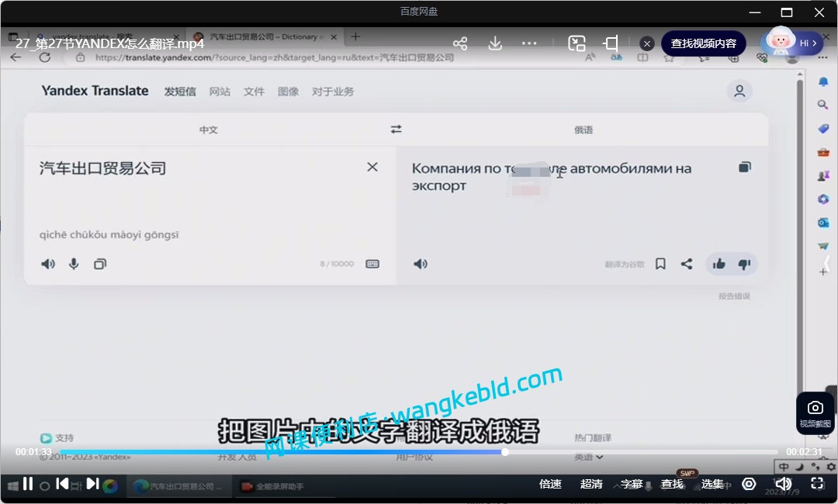Open the 倍速 playback speed menu
The image size is (838, 504).
(x=550, y=484)
